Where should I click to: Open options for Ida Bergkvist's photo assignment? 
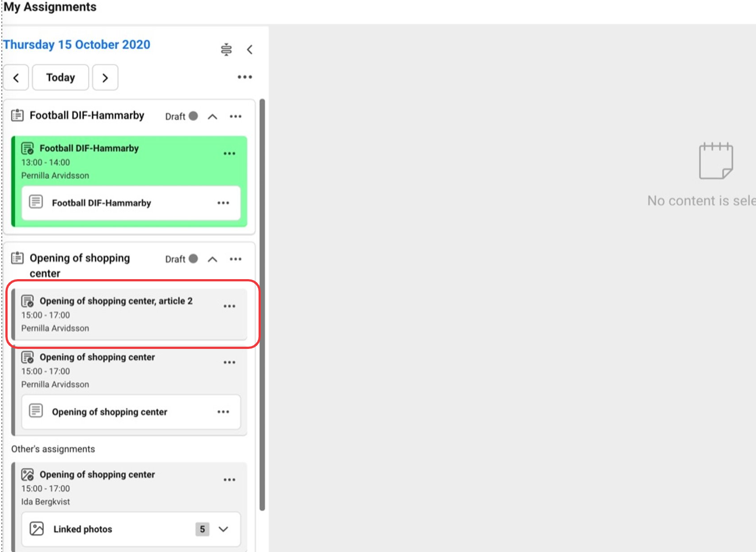click(229, 480)
